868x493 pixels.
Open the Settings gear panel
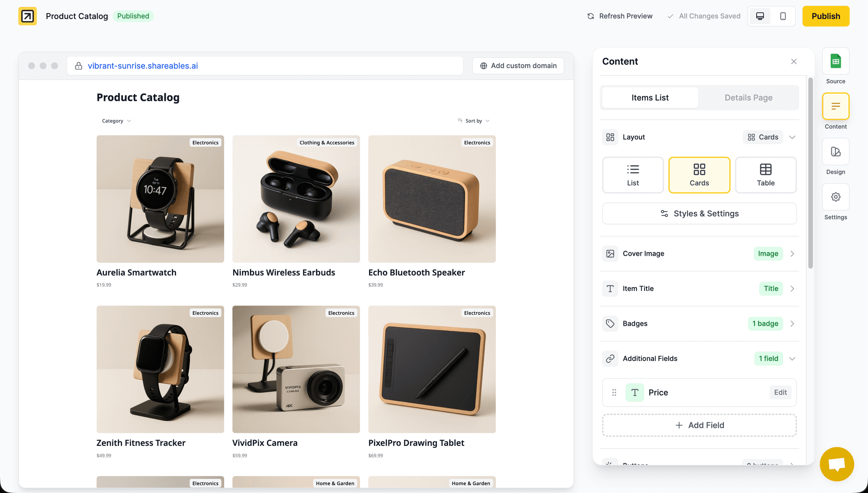point(835,197)
